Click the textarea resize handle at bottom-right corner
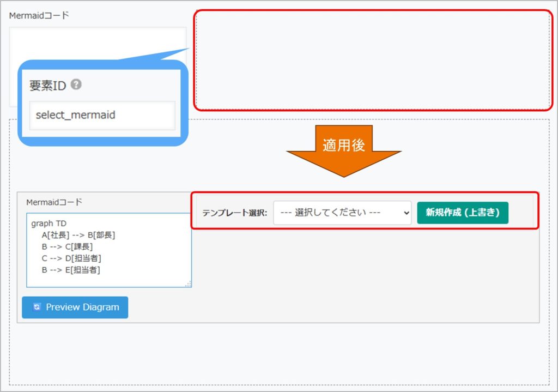Screen dimensions: 558x392 188,285
